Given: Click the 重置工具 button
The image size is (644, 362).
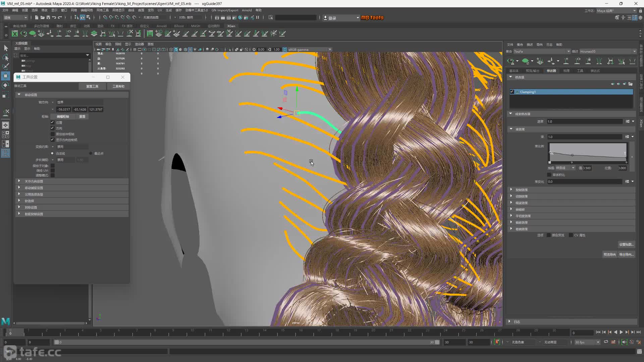Looking at the screenshot, I should coord(92,86).
